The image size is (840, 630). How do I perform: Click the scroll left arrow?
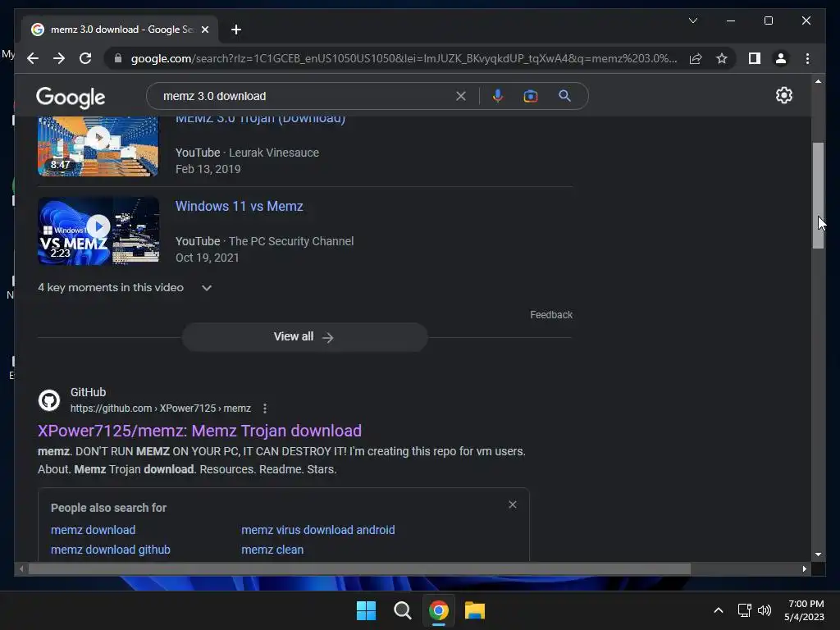21,569
